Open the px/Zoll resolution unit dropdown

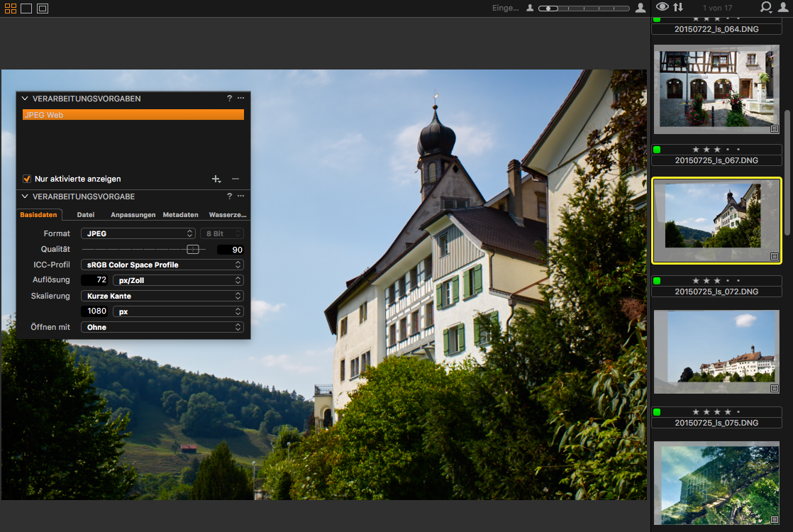[x=178, y=280]
